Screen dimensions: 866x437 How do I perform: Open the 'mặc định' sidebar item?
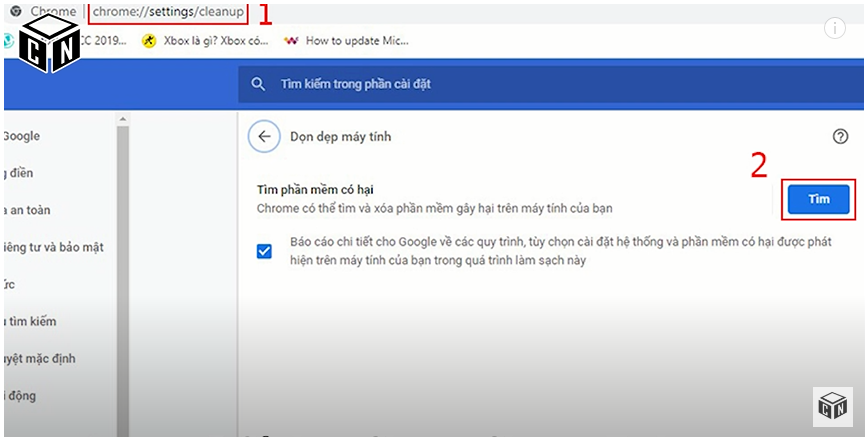click(39, 358)
